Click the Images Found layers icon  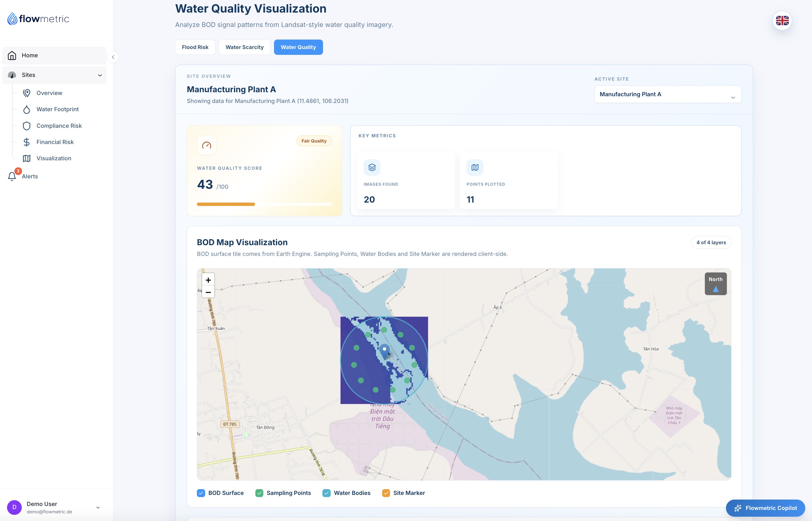(x=372, y=167)
